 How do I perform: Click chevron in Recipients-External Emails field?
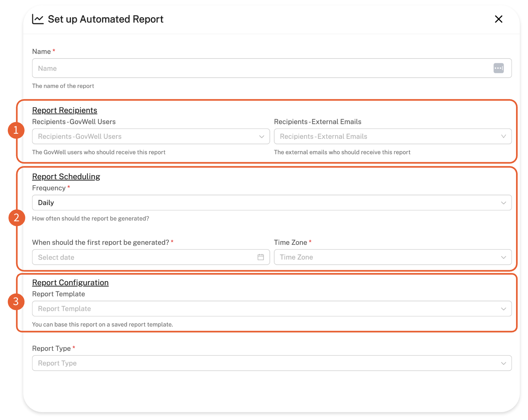503,136
